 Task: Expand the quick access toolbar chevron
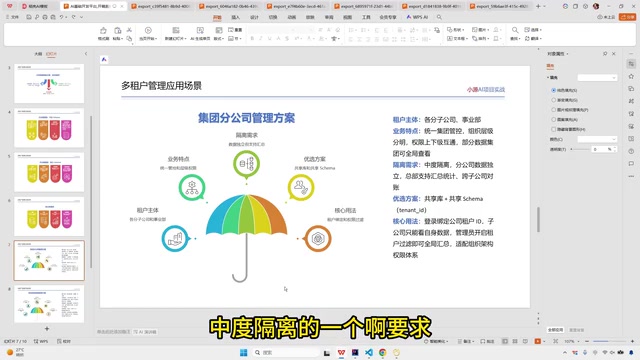82,17
